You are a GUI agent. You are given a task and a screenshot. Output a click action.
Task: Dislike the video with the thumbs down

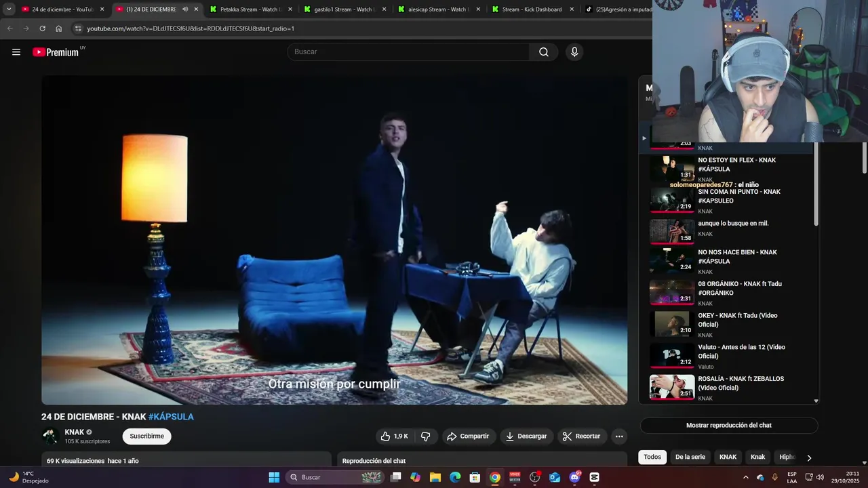coord(426,436)
